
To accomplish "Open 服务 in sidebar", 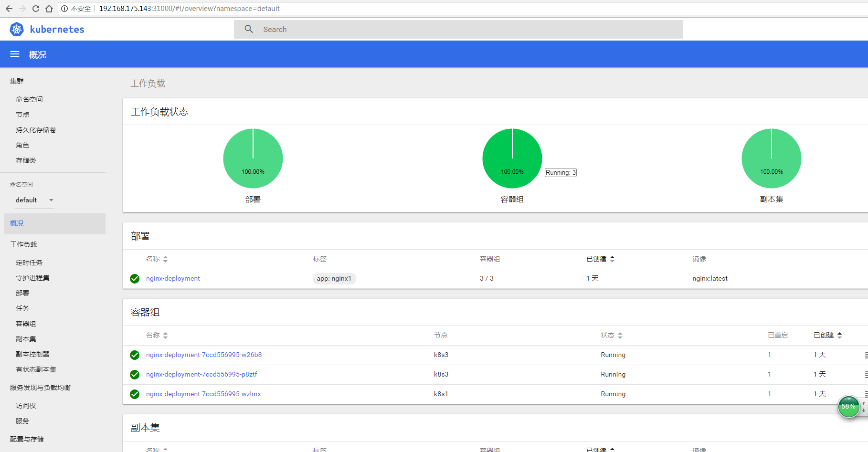I will [x=22, y=421].
